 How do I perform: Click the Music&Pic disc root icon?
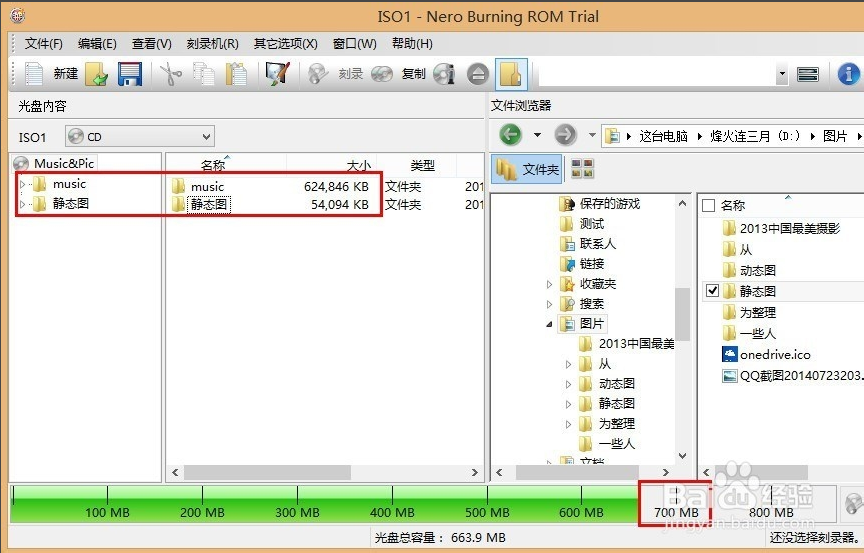coord(21,164)
